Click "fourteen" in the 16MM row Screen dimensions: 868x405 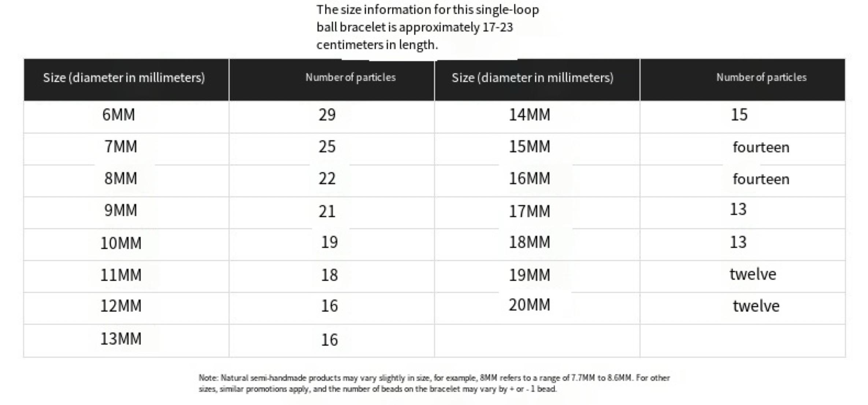coord(761,179)
